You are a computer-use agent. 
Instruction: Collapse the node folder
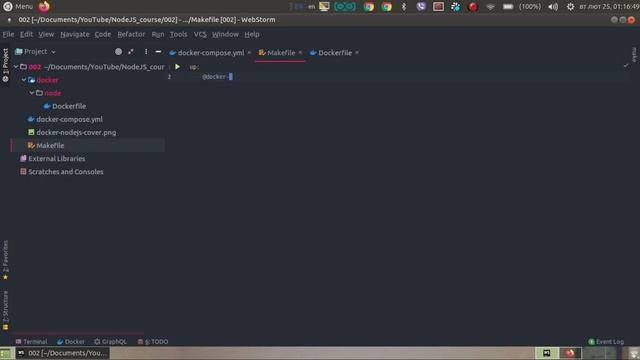(32, 93)
